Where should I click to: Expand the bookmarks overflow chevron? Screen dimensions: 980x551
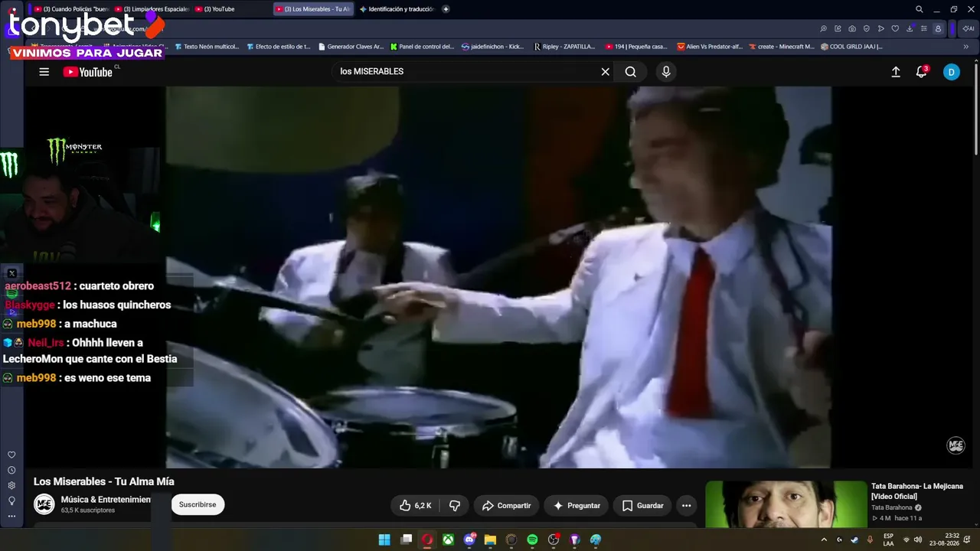(x=965, y=47)
